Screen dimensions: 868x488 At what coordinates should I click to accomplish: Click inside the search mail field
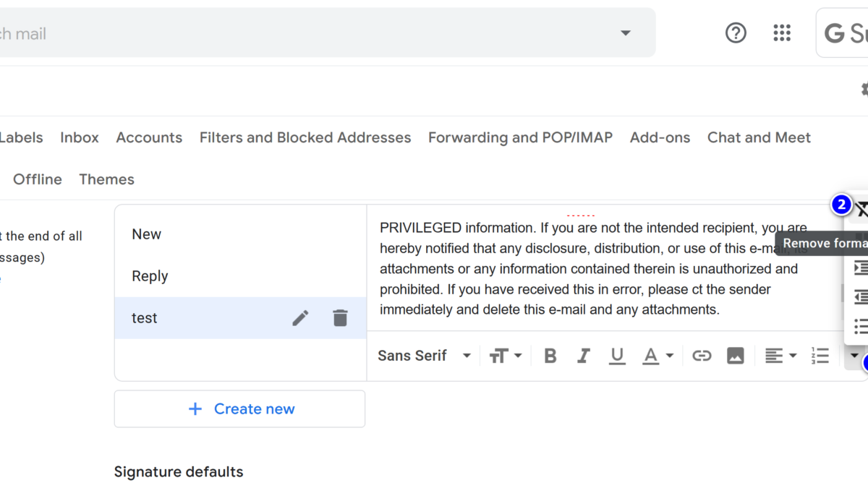click(x=289, y=33)
